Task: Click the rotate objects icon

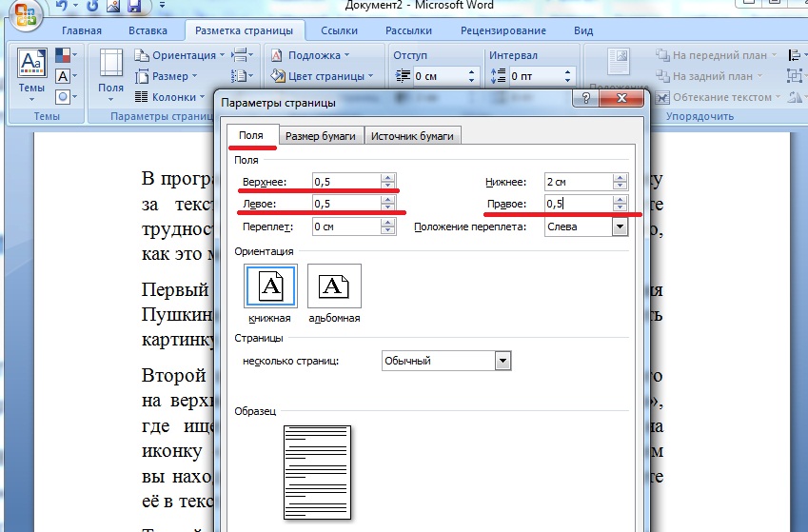Action: point(797,96)
